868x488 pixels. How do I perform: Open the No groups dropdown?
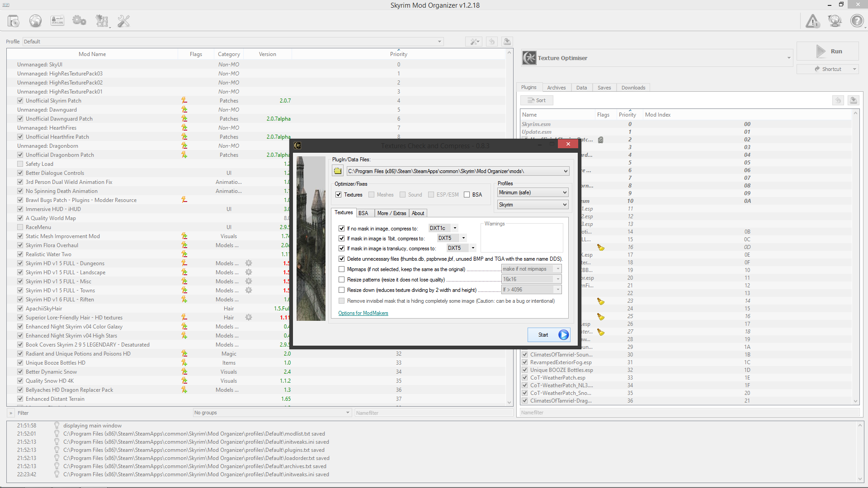click(272, 413)
